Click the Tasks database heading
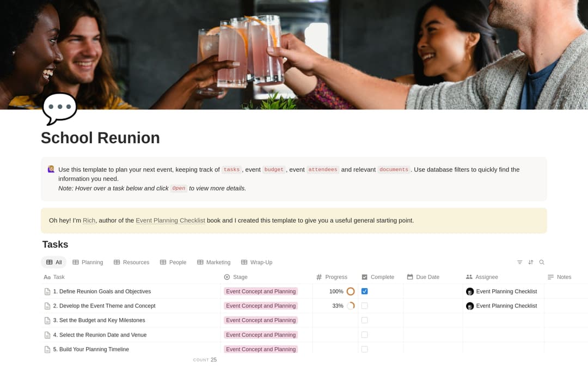This screenshot has width=588, height=367. pyautogui.click(x=55, y=244)
